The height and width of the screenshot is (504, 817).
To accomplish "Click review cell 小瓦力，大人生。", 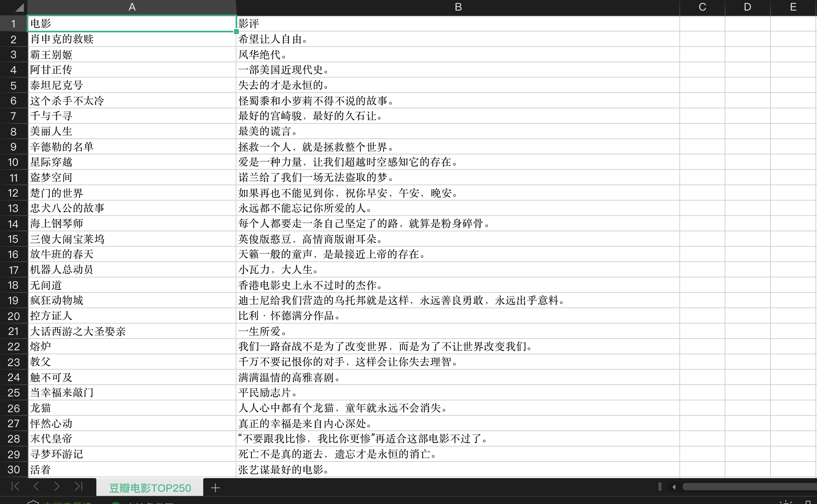I will click(x=458, y=270).
